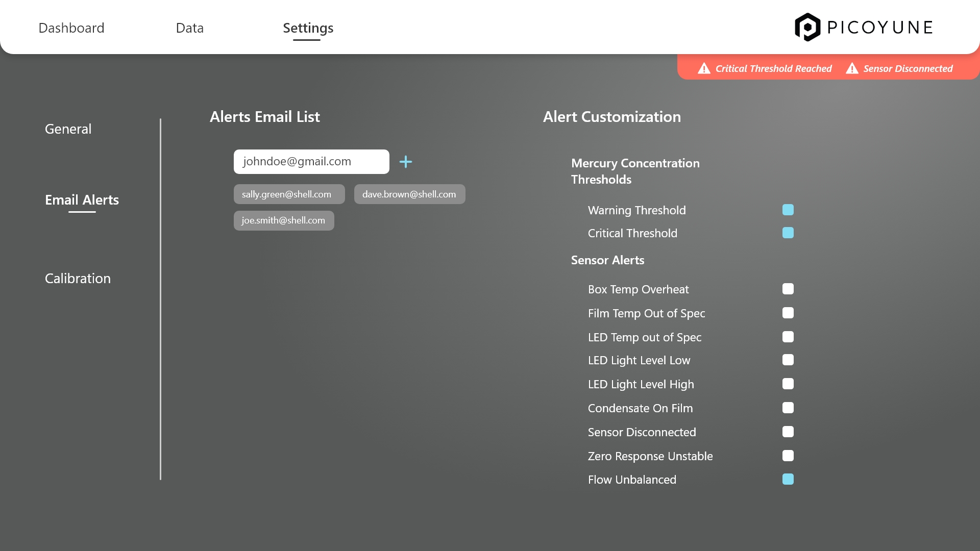Toggle the Warning Threshold checkbox
The width and height of the screenshot is (980, 551).
(788, 210)
